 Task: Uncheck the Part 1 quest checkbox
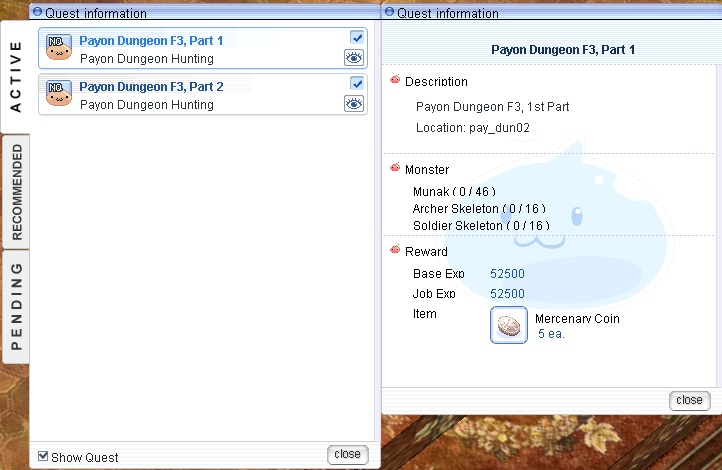pyautogui.click(x=357, y=38)
